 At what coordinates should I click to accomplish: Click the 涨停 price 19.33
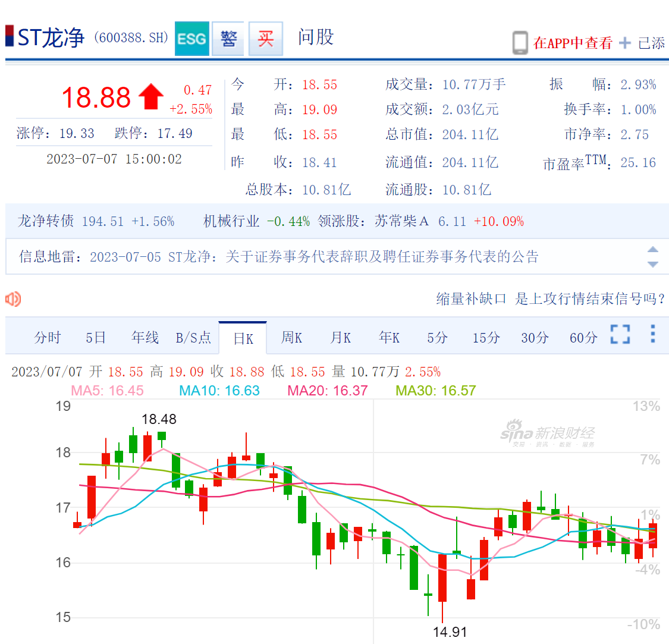(x=77, y=133)
